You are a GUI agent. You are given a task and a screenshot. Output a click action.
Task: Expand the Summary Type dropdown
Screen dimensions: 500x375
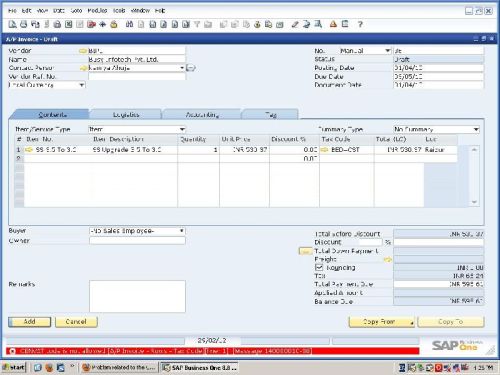pos(476,129)
